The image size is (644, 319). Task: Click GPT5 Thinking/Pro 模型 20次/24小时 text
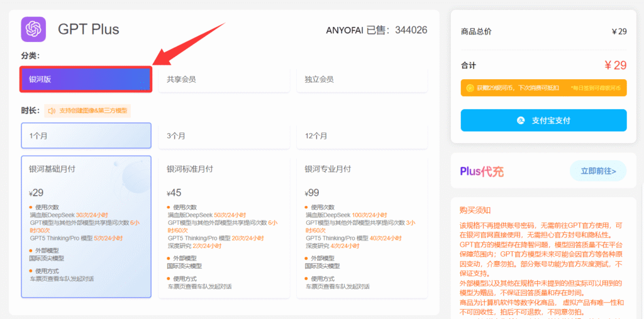[x=216, y=238]
